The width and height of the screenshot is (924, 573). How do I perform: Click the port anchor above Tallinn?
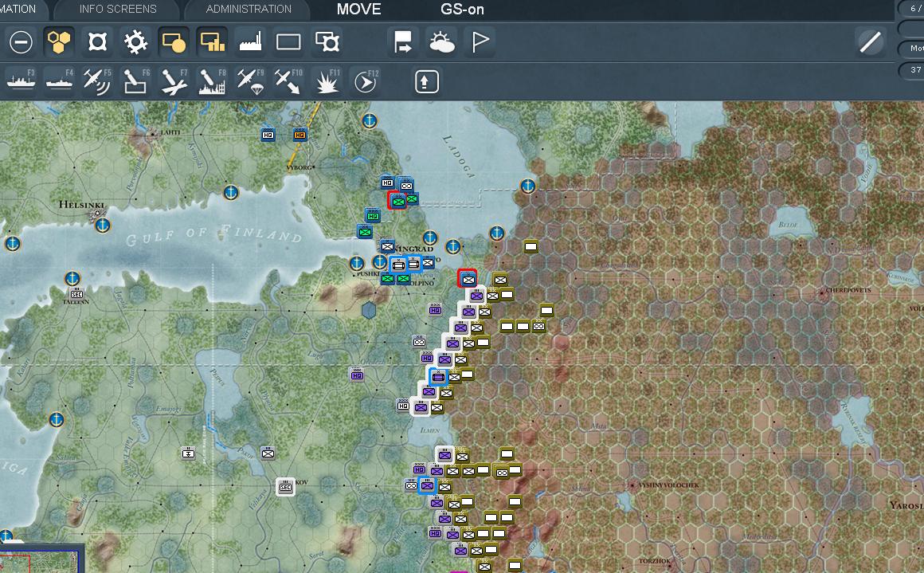tap(72, 277)
